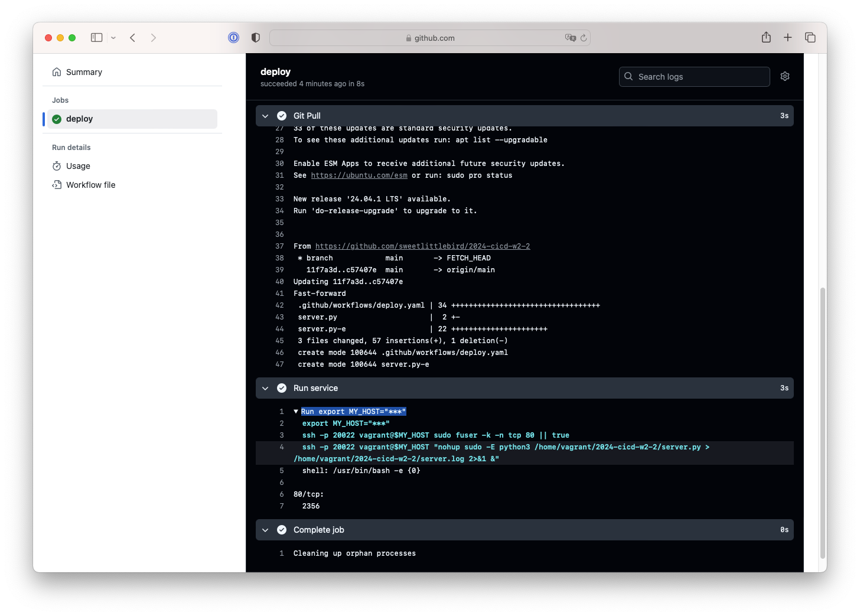Click the 'Fast-forward' log line

click(320, 294)
